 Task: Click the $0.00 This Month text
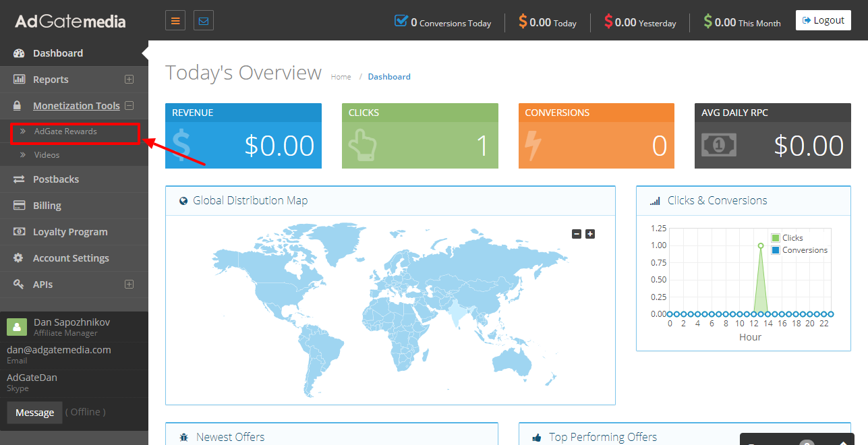click(x=747, y=22)
